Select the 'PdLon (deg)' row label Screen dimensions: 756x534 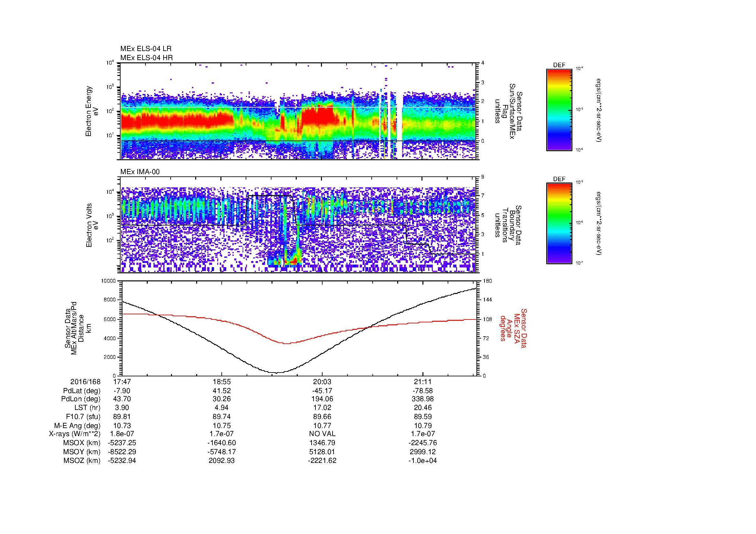(81, 399)
